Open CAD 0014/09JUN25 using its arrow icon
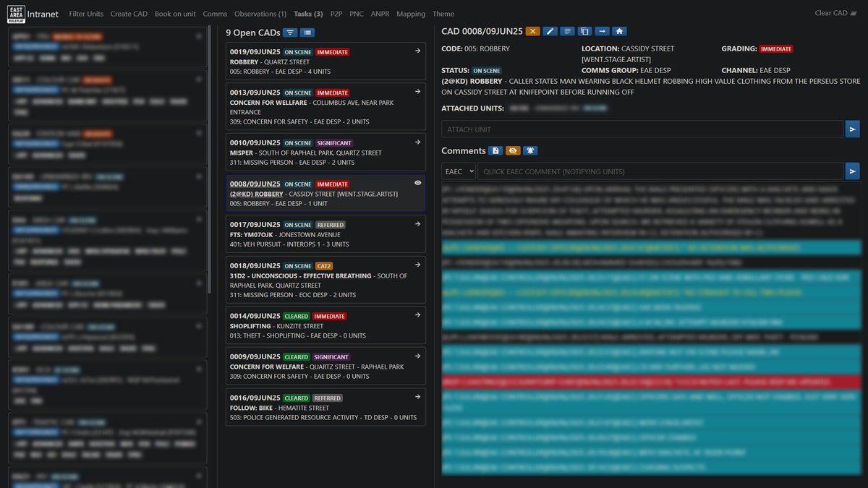The image size is (868, 488). [417, 316]
